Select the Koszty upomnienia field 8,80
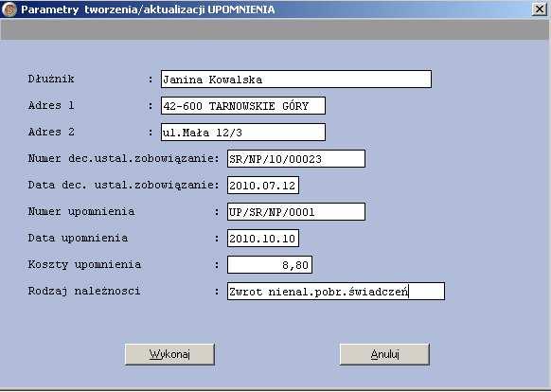Viewport: 551px width, 392px height. (x=270, y=265)
